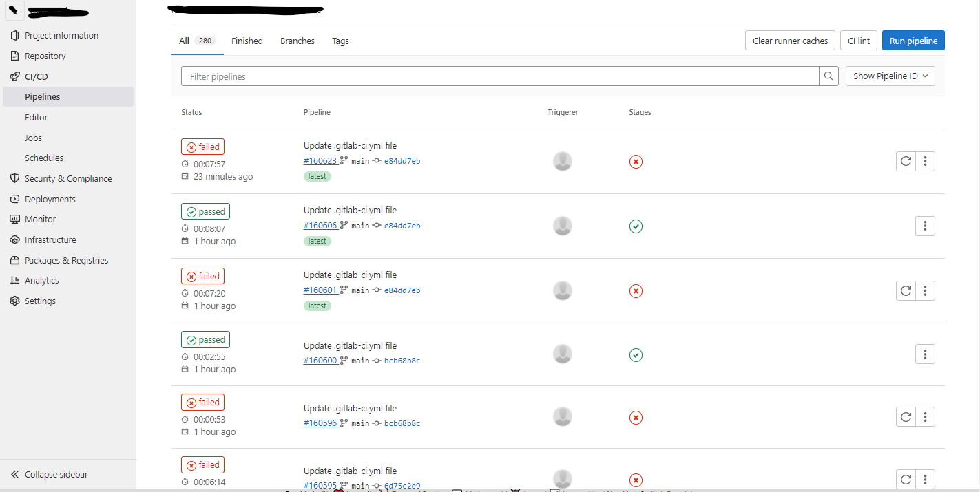Click the passed status badge of #160600
This screenshot has width=980, height=492.
click(205, 339)
